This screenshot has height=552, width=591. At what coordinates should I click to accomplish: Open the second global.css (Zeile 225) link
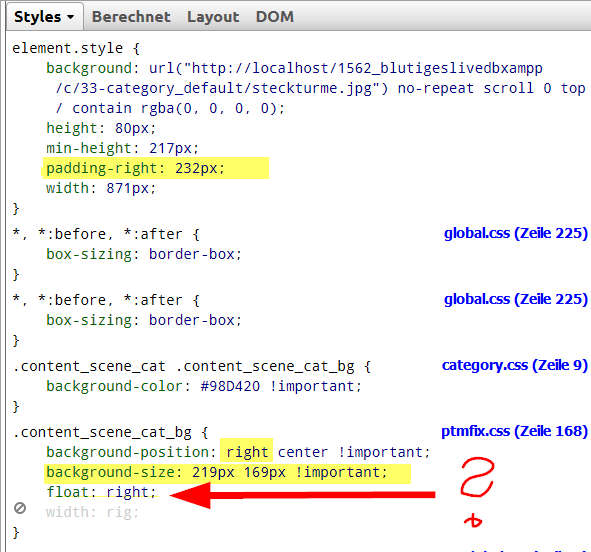tap(516, 299)
